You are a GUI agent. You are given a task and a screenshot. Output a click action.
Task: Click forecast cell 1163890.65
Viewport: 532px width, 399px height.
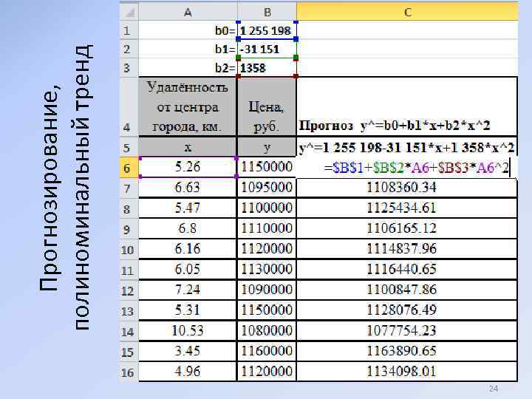407,351
